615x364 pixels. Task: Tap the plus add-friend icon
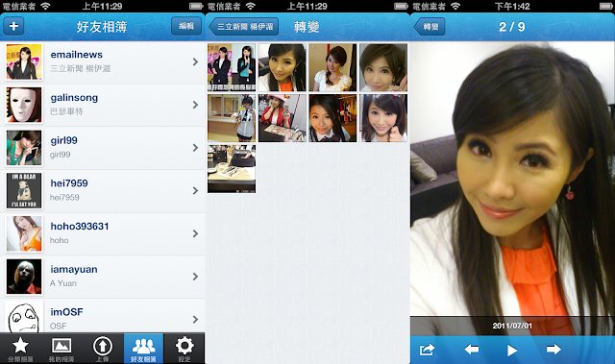pyautogui.click(x=13, y=26)
